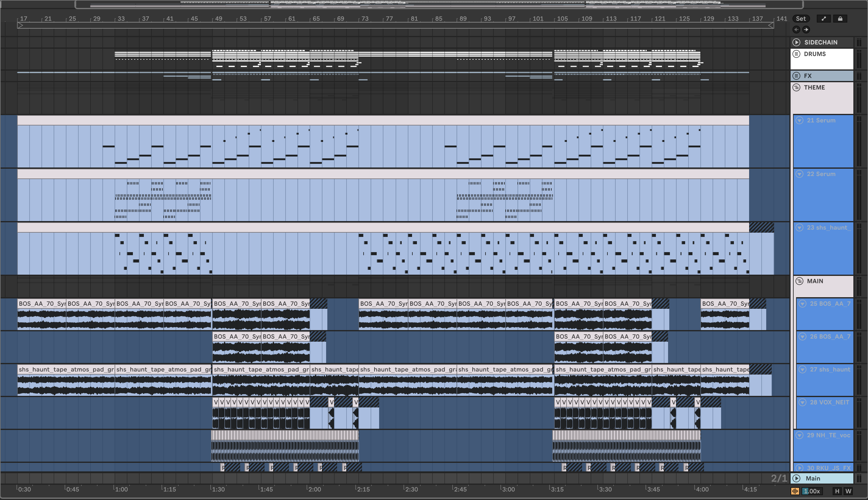Unfold the SIDECHAIN track
This screenshot has height=500, width=868.
pos(796,42)
